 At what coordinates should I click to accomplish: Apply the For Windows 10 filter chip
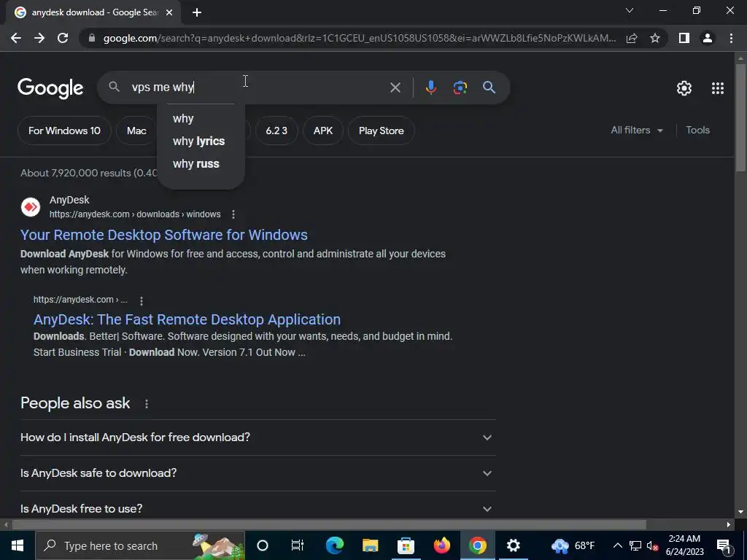[x=64, y=131]
